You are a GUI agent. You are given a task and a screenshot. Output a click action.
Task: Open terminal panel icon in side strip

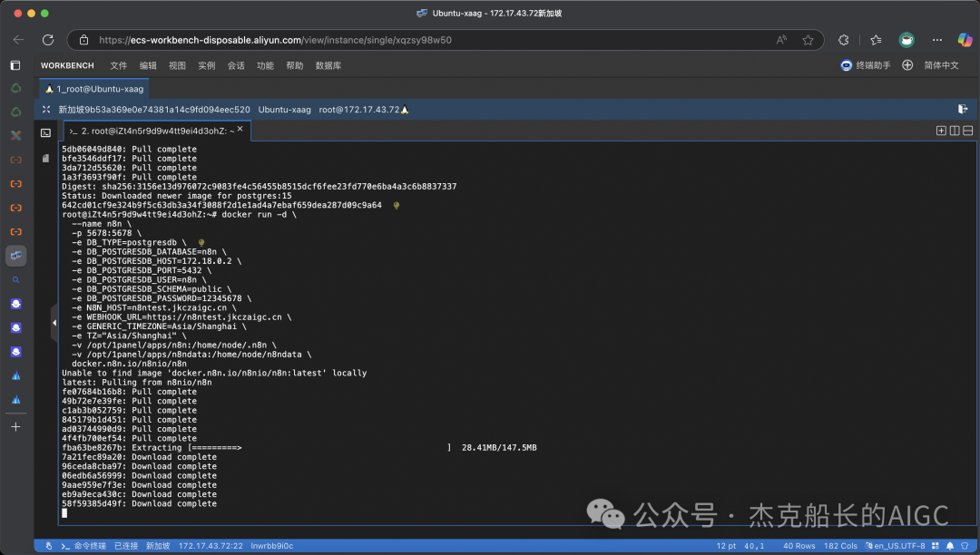[x=45, y=132]
